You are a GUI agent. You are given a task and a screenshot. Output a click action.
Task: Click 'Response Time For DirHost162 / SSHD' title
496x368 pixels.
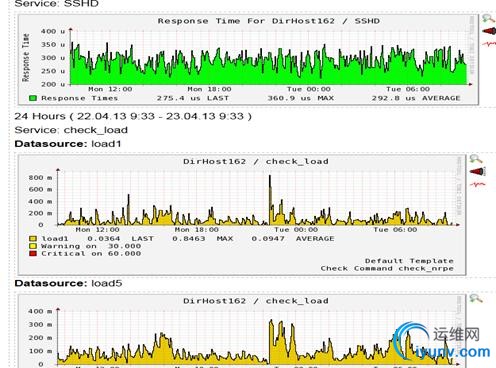[269, 21]
